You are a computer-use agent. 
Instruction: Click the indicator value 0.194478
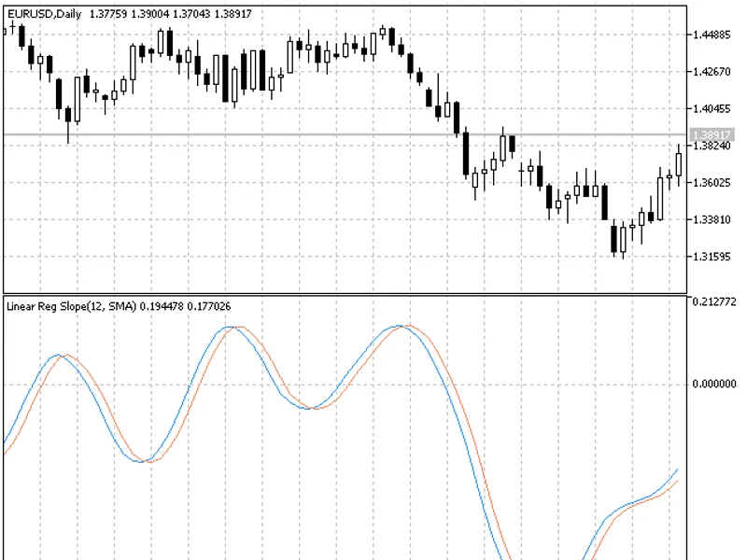coord(162,306)
